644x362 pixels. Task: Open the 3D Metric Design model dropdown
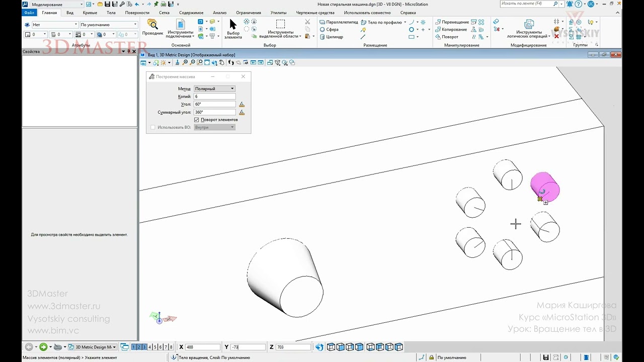[x=92, y=347]
